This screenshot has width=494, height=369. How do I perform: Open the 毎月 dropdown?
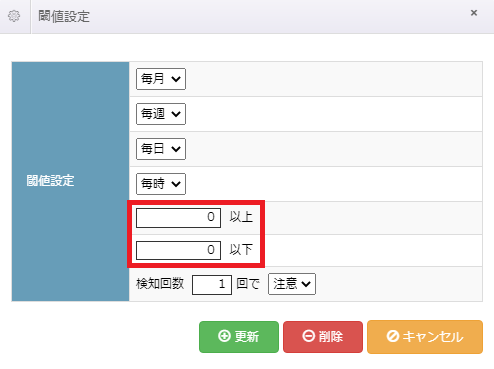click(x=161, y=79)
